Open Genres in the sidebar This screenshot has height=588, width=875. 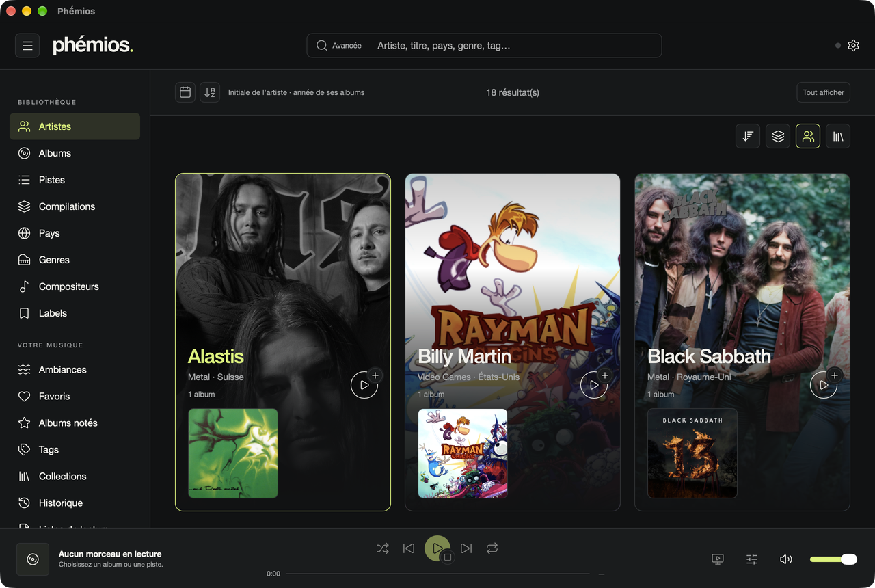(x=75, y=260)
